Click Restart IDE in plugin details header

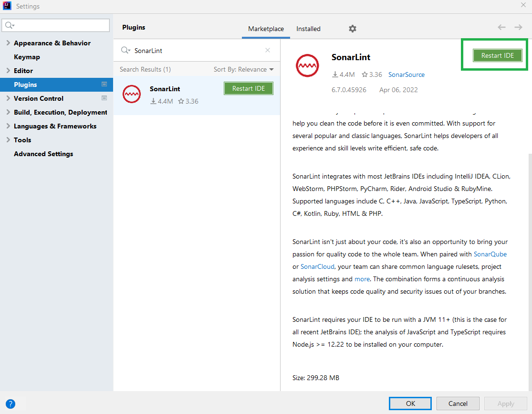[497, 55]
